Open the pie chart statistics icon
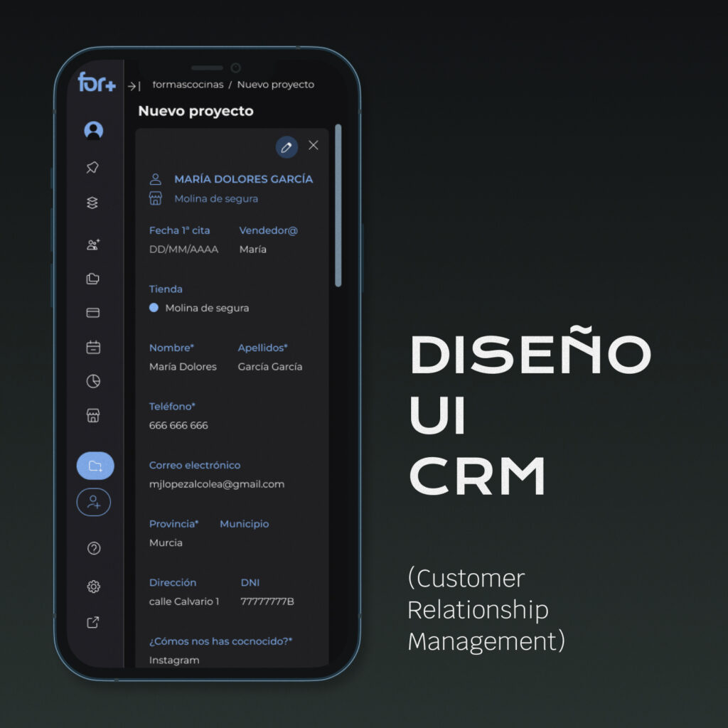Viewport: 728px width, 728px height. point(93,382)
